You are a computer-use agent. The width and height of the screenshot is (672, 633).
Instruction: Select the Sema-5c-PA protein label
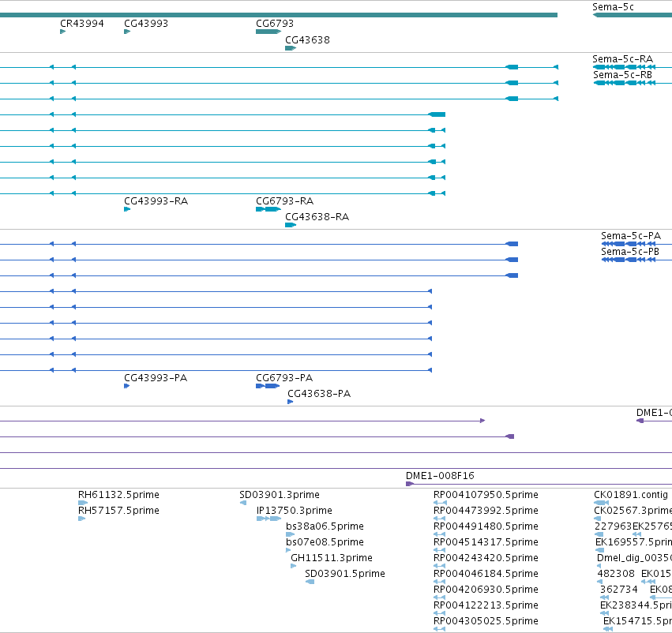tap(631, 236)
